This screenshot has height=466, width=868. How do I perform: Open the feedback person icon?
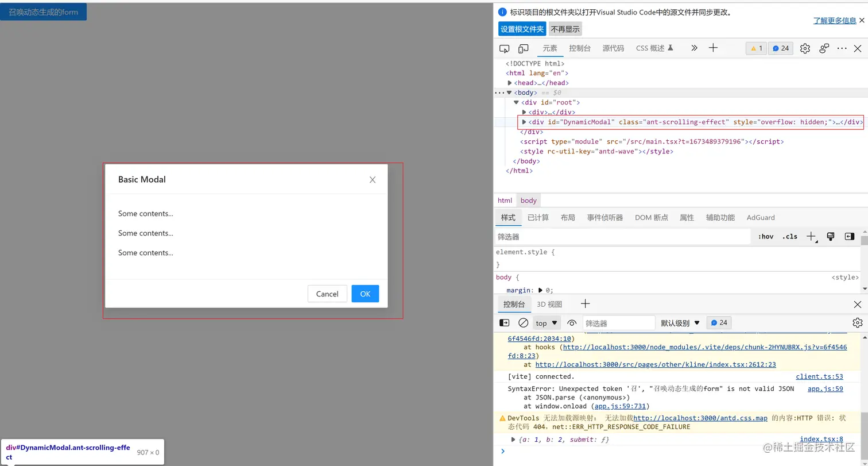coord(824,48)
